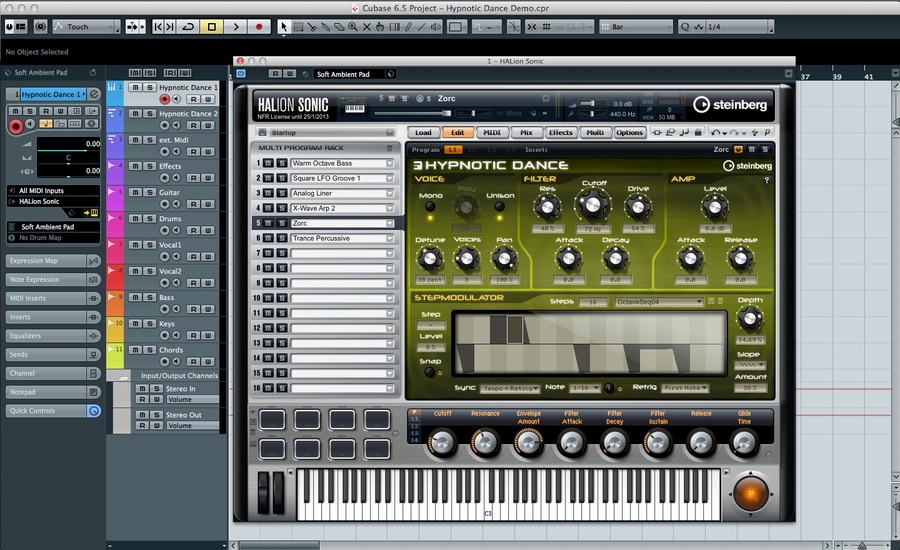Select the Erase tool in the toolbar
This screenshot has height=550, width=900.
[x=339, y=26]
